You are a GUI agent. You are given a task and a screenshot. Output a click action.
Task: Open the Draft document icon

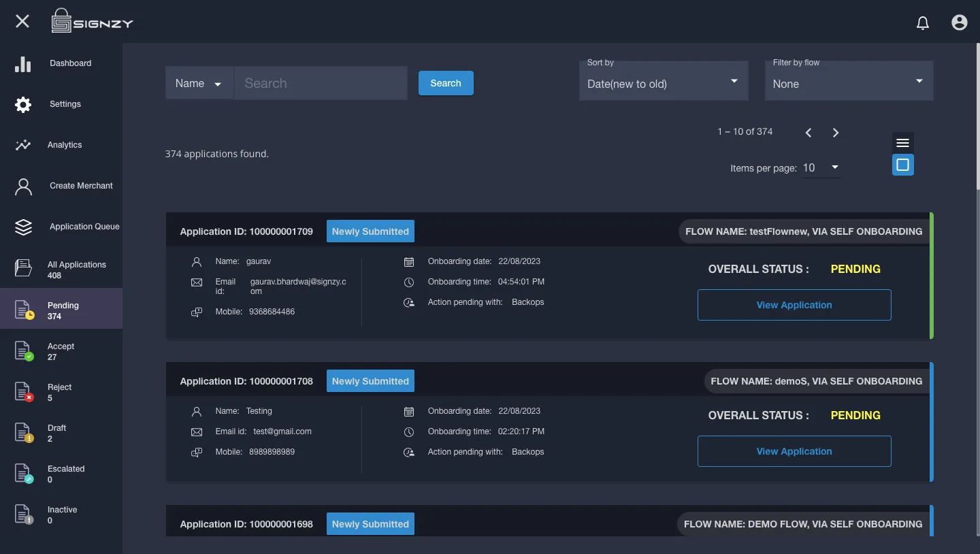click(x=24, y=433)
